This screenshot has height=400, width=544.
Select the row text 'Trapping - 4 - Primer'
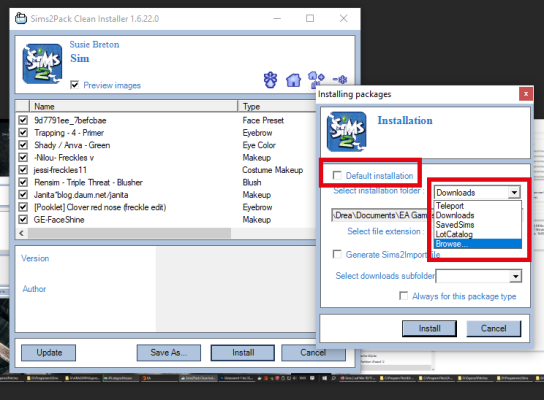[69, 133]
